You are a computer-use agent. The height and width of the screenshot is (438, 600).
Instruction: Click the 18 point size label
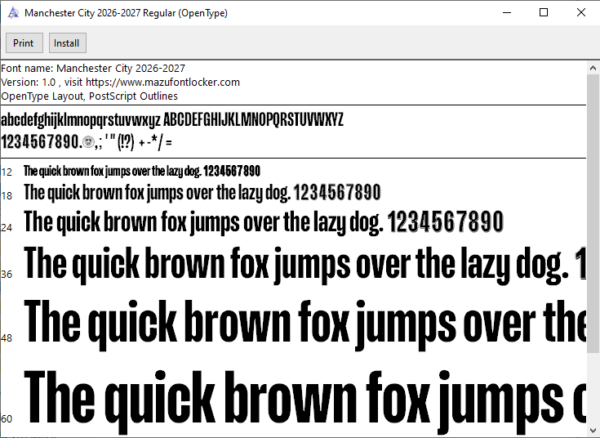tap(7, 196)
